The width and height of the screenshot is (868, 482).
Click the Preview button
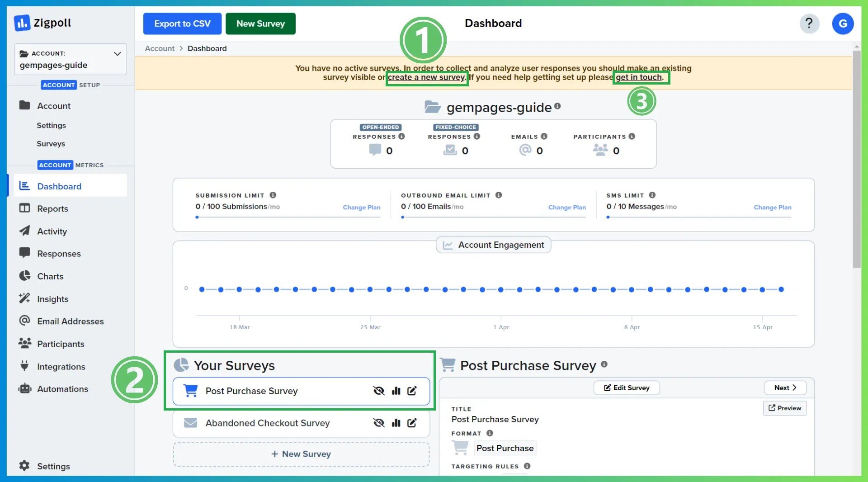785,408
